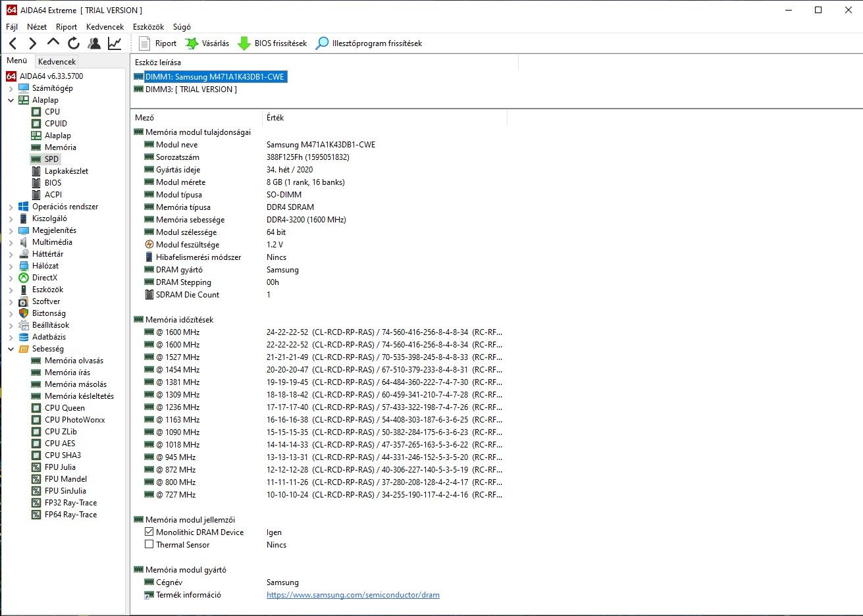Go forward with the right arrow toolbar icon
Viewport: 863px width, 616px height.
point(33,43)
